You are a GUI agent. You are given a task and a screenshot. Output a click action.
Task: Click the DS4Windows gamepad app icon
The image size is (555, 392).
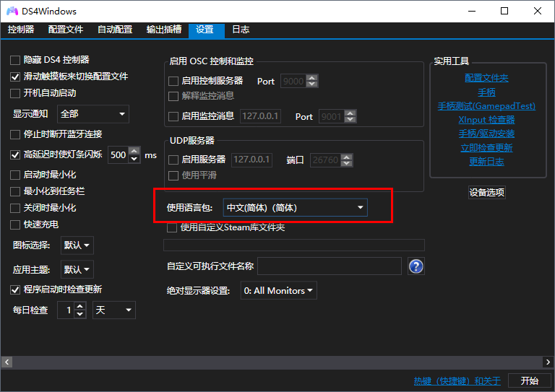coord(12,11)
